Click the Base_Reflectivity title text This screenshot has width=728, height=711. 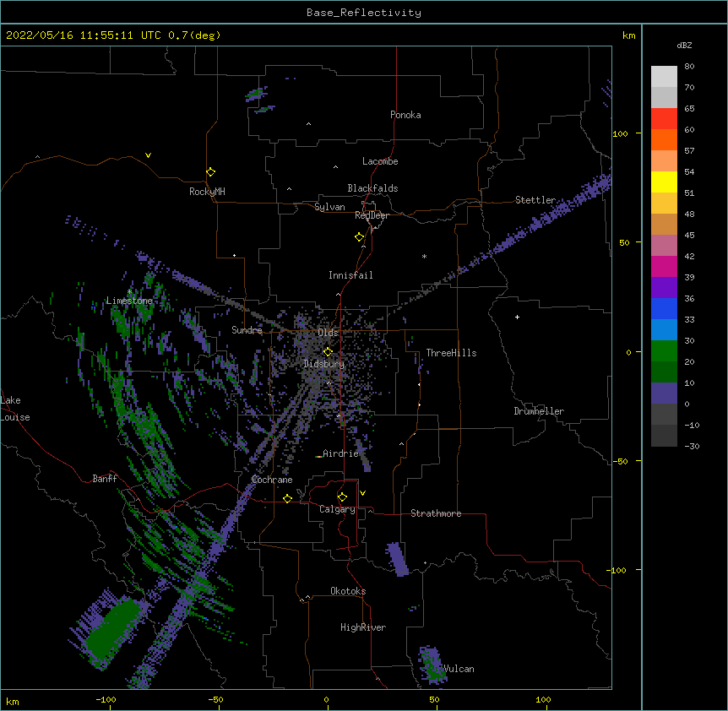coord(364,13)
